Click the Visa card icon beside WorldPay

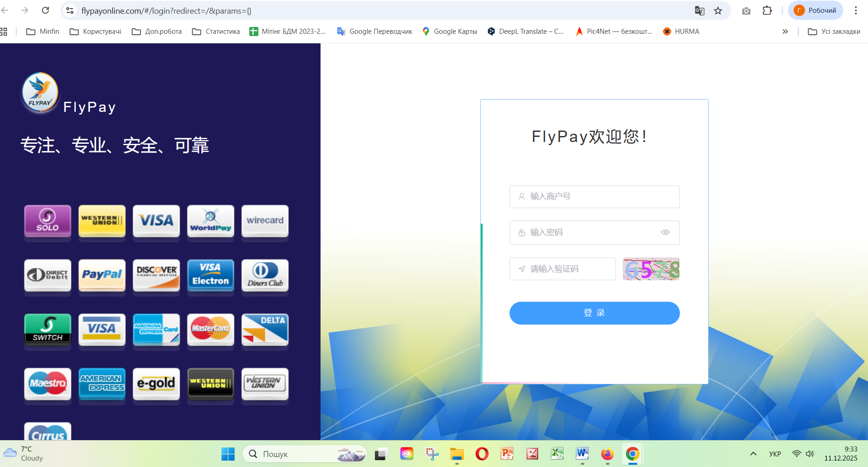(156, 221)
